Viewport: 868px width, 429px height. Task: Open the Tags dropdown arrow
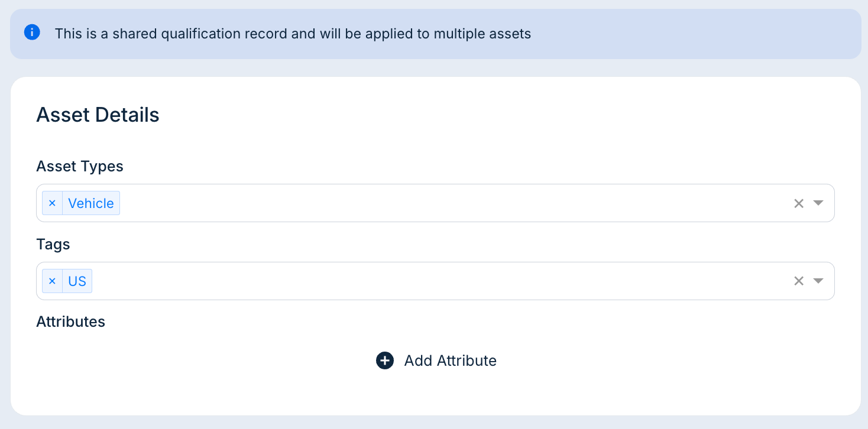click(818, 281)
